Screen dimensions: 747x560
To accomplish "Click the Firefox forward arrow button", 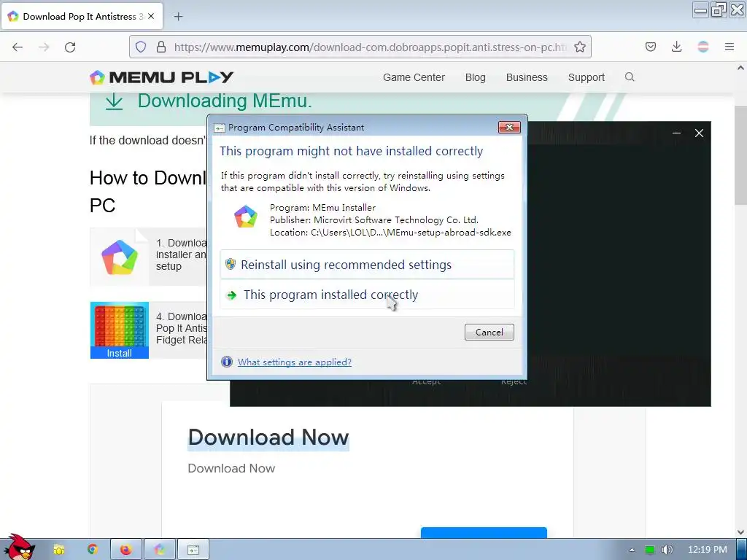I will click(x=44, y=47).
